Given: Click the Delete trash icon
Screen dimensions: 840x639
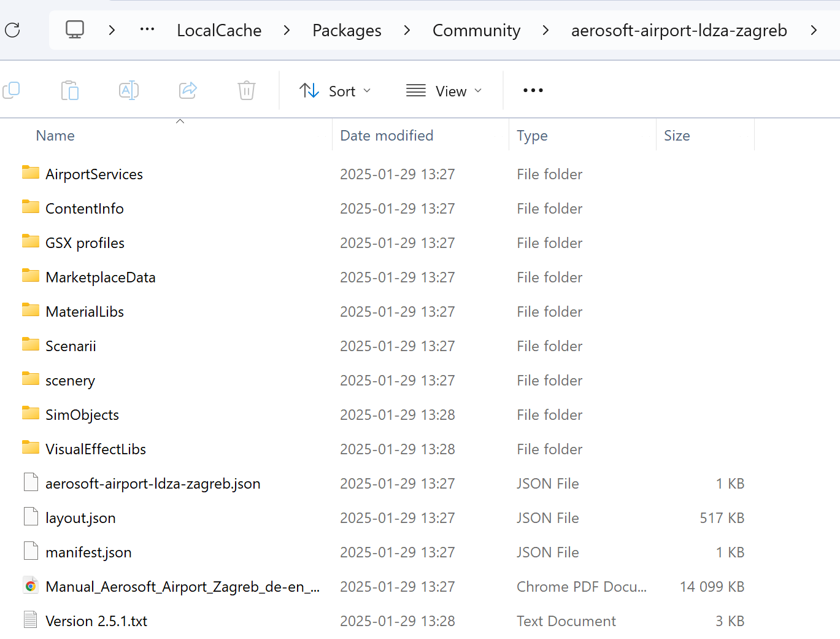Looking at the screenshot, I should (247, 90).
